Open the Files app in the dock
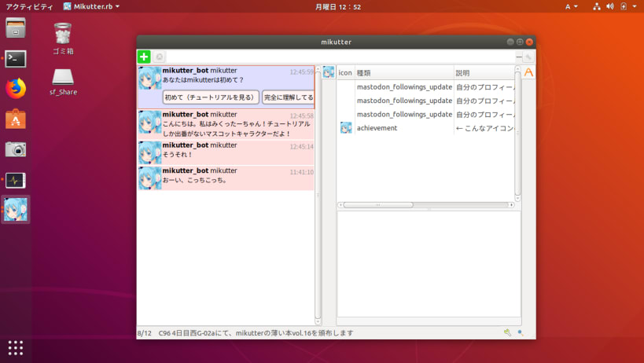 16,28
